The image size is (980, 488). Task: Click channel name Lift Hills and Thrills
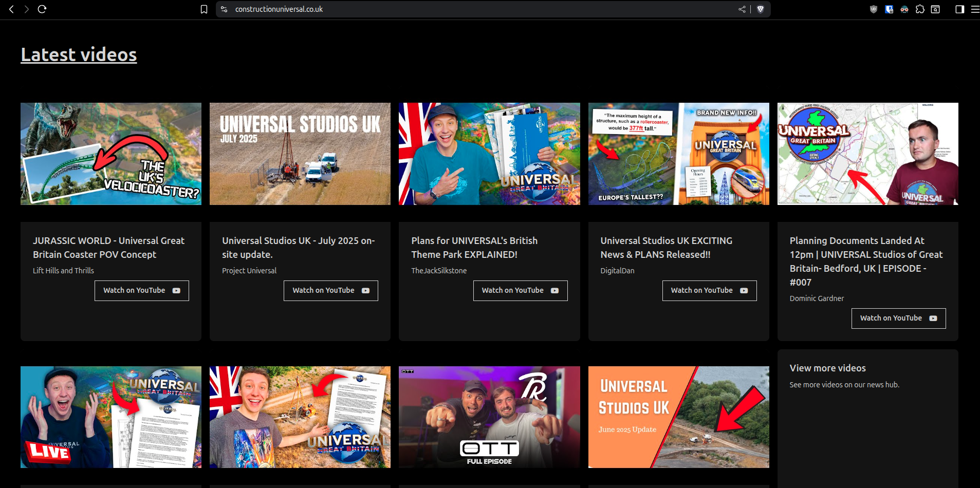(x=63, y=271)
